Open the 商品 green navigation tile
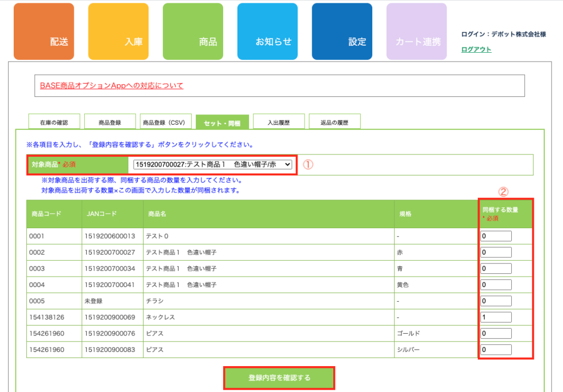 (193, 31)
